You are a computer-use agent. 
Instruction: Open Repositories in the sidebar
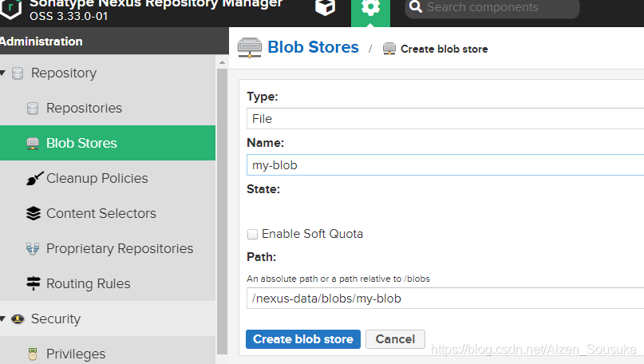(84, 108)
